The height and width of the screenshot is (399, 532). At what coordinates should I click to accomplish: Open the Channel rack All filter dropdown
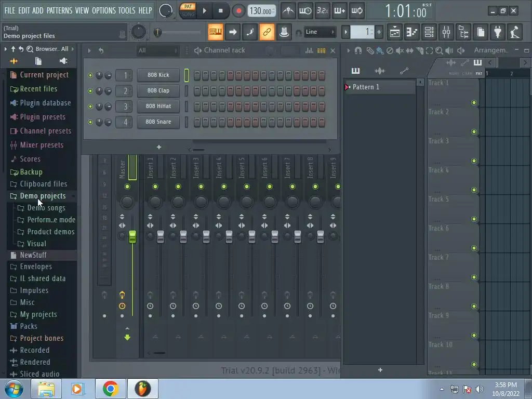(x=157, y=50)
